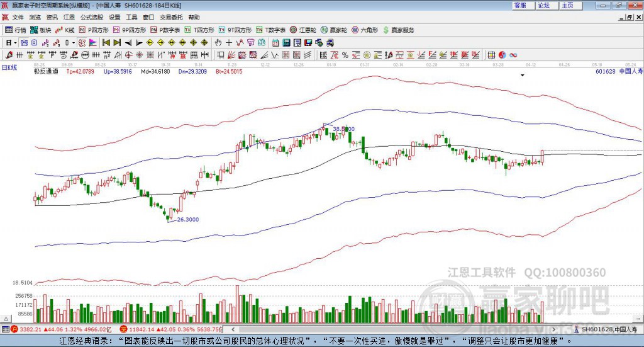The height and width of the screenshot is (347, 644).
Task: Click the first yellow diamond arrow icon
Action: 150,43
